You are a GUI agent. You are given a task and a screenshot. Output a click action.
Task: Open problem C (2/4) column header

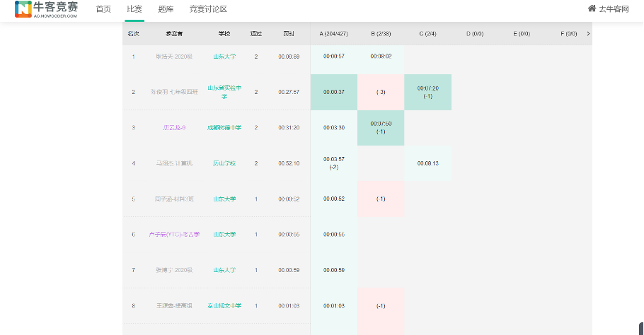(x=427, y=33)
